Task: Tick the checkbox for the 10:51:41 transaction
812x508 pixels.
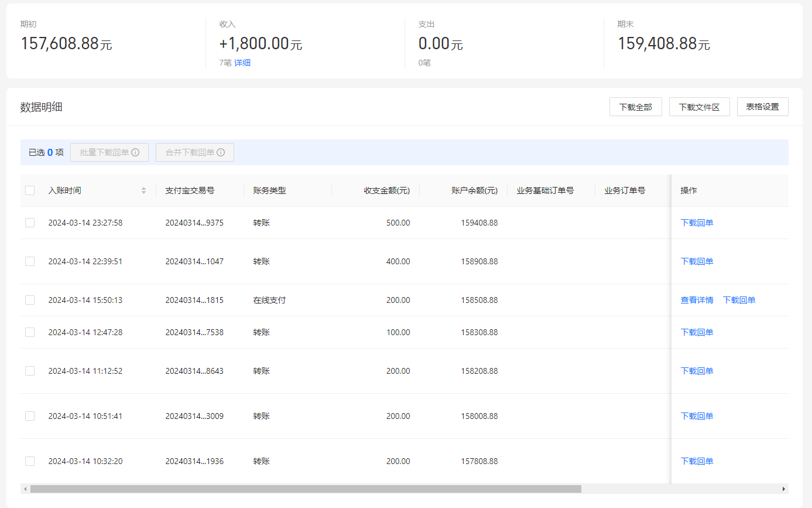Action: (x=30, y=416)
